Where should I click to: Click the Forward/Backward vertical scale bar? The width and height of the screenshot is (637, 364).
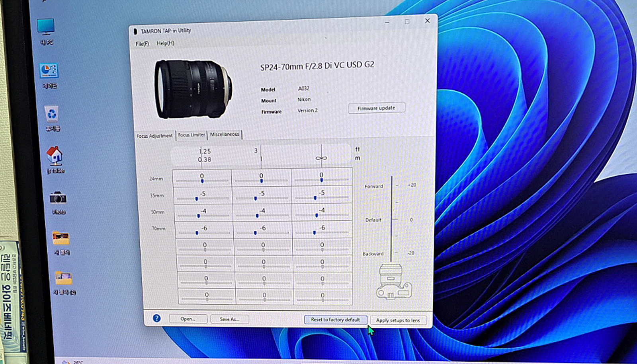392,219
